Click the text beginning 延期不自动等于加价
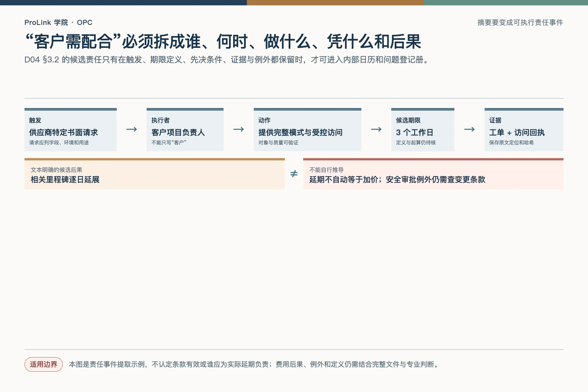Image resolution: width=588 pixels, height=392 pixels. tap(397, 180)
